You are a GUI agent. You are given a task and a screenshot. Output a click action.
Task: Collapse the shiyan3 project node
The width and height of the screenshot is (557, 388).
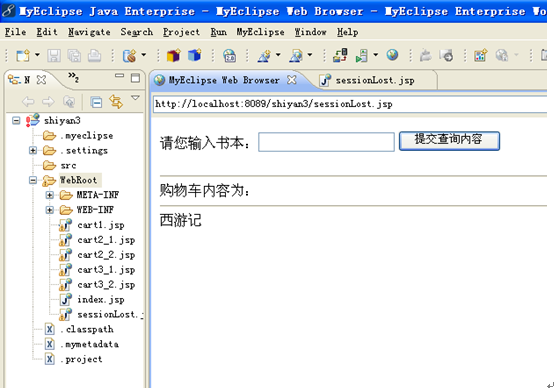pos(16,120)
